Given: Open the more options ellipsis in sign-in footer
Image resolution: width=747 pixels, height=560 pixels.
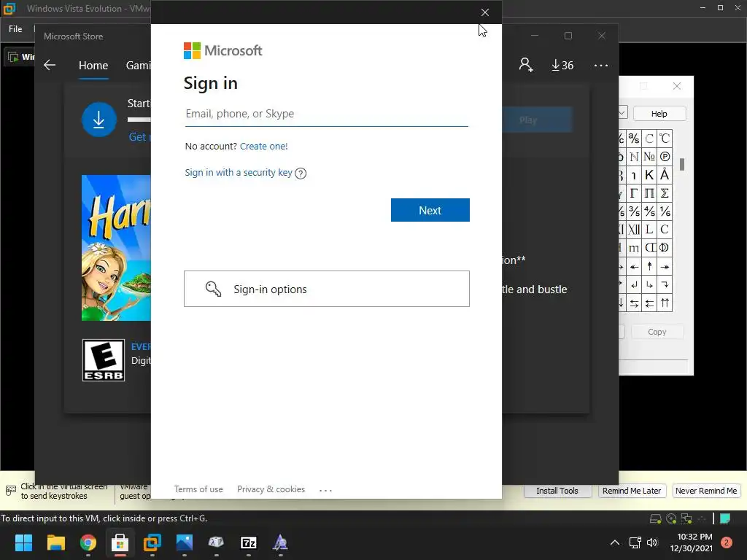Looking at the screenshot, I should tap(325, 489).
